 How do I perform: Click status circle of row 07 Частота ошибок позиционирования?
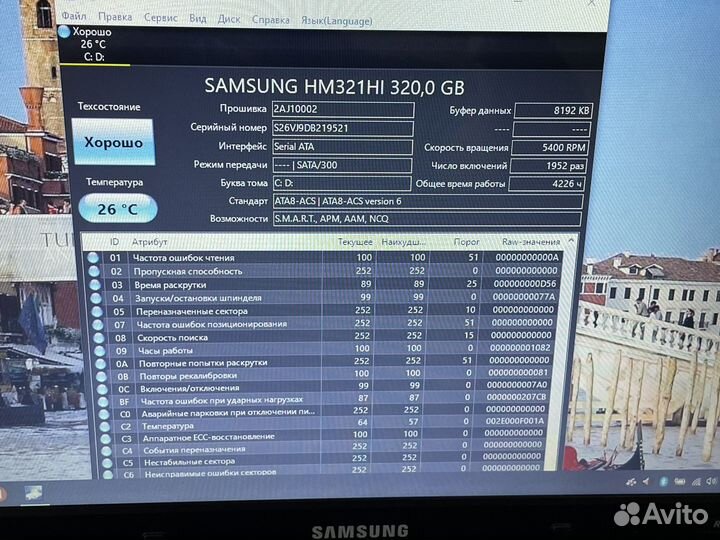click(98, 325)
